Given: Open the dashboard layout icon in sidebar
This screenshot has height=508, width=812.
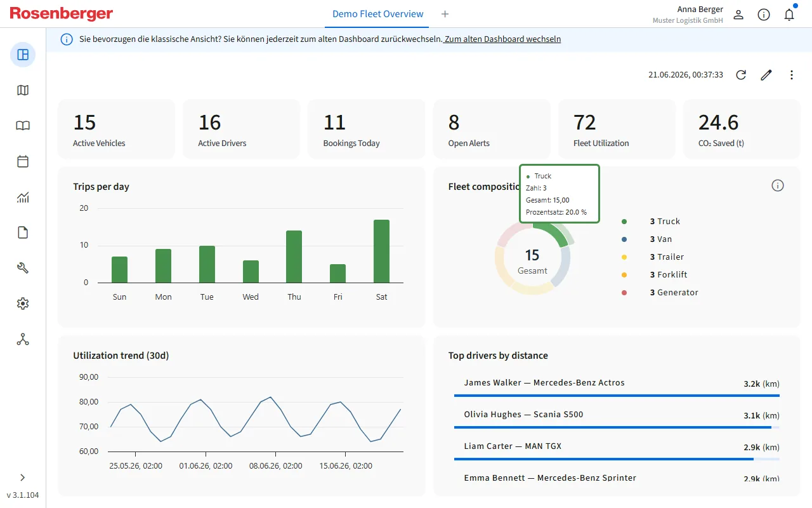Looking at the screenshot, I should [x=23, y=55].
